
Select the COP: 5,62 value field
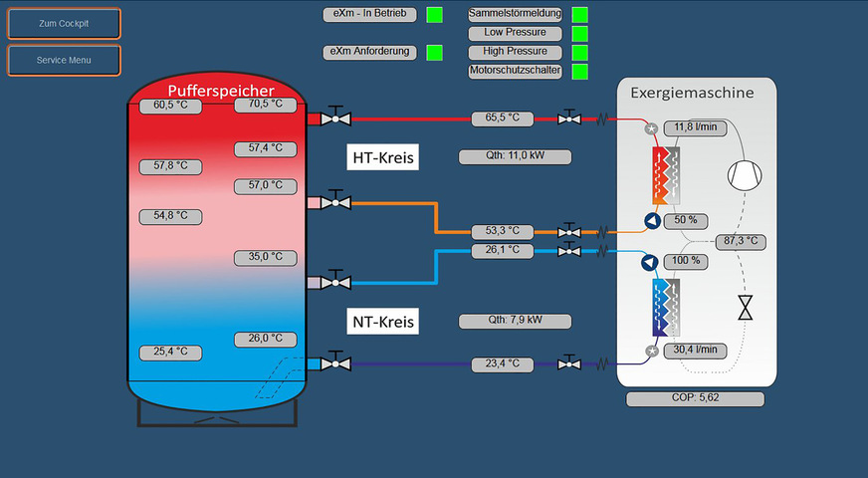tap(695, 399)
